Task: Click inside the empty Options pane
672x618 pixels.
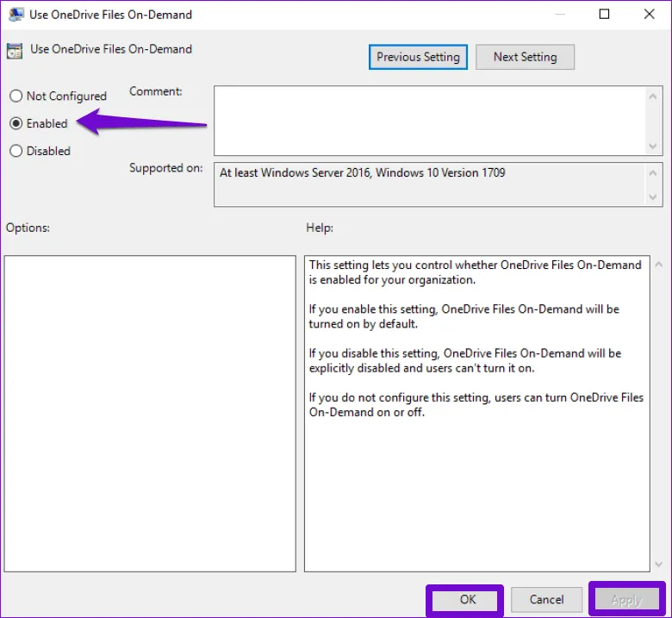Action: pyautogui.click(x=150, y=412)
